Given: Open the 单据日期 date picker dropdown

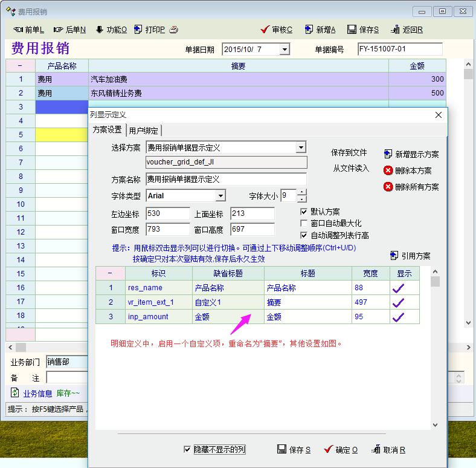Looking at the screenshot, I should coord(285,50).
